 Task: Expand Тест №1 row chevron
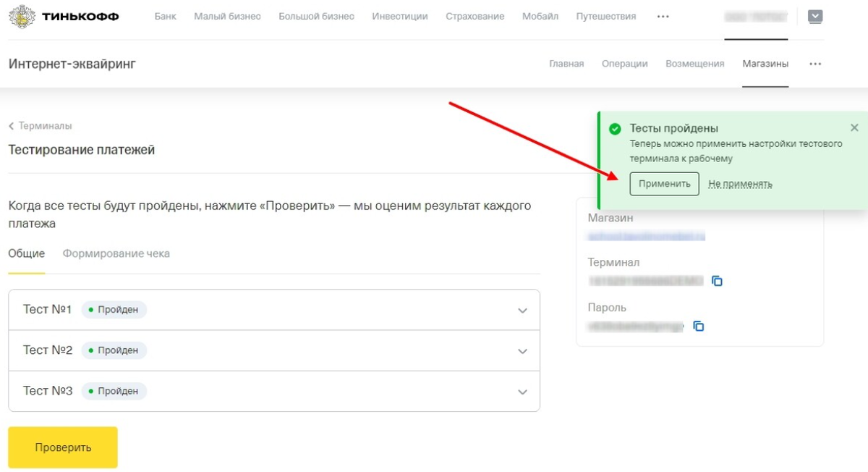(x=523, y=311)
